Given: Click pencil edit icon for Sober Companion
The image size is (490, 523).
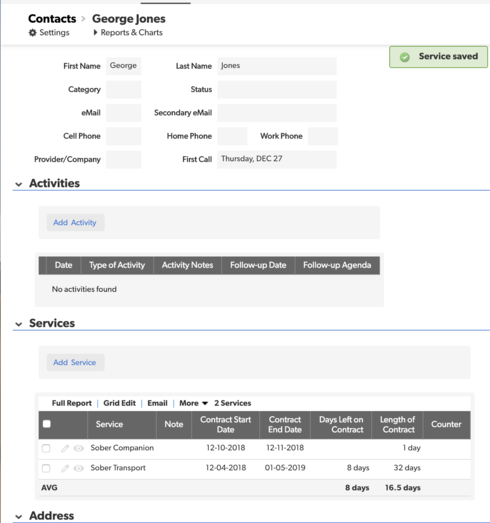Looking at the screenshot, I should [65, 448].
